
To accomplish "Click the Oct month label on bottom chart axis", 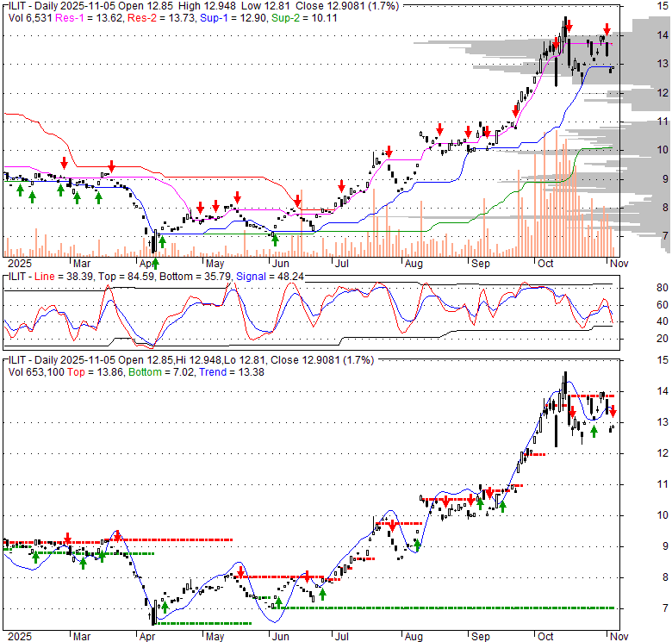I will [x=545, y=635].
